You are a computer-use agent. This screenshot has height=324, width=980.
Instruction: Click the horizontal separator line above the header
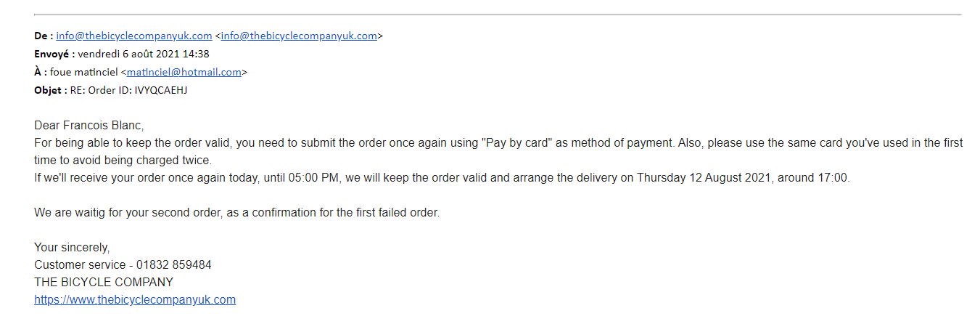497,14
